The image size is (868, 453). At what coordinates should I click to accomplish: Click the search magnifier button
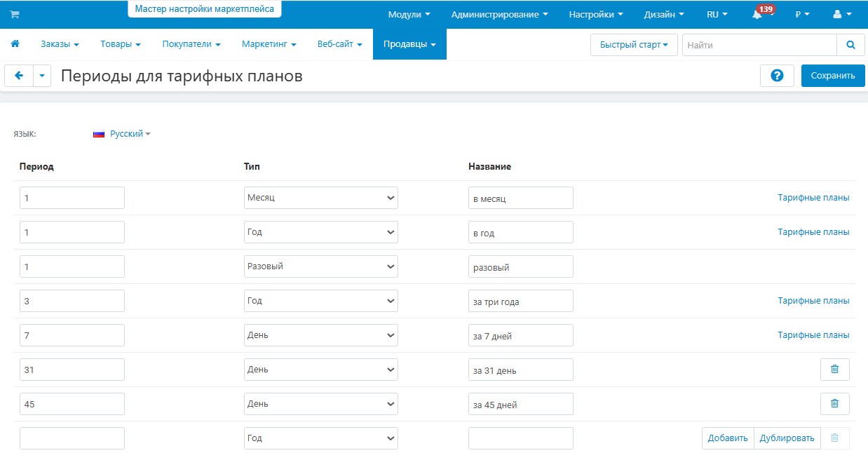(x=850, y=45)
